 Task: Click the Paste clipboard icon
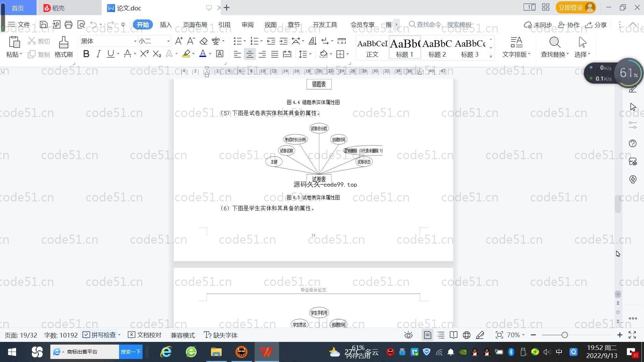pyautogui.click(x=14, y=42)
